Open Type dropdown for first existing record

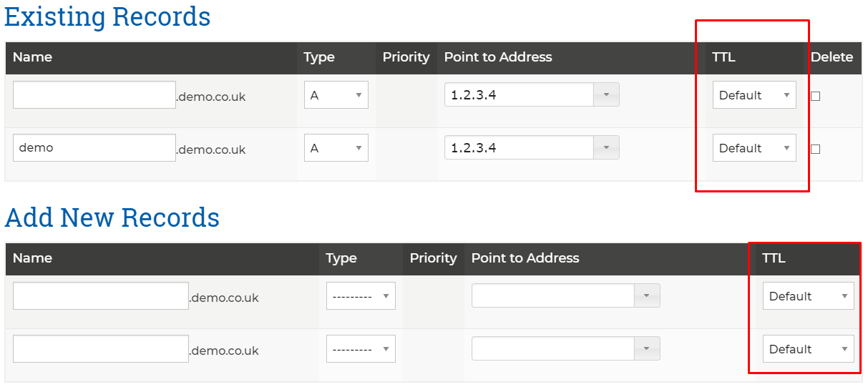[x=336, y=95]
